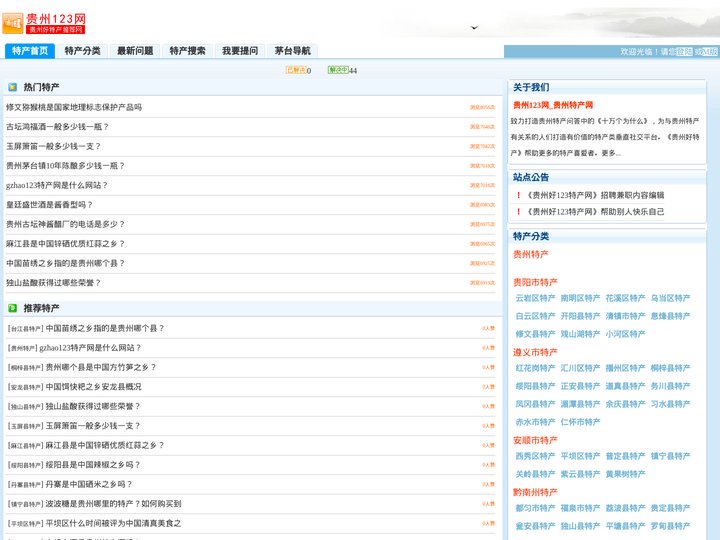Open 仁怀市特产 category
The height and width of the screenshot is (540, 720).
click(x=580, y=422)
